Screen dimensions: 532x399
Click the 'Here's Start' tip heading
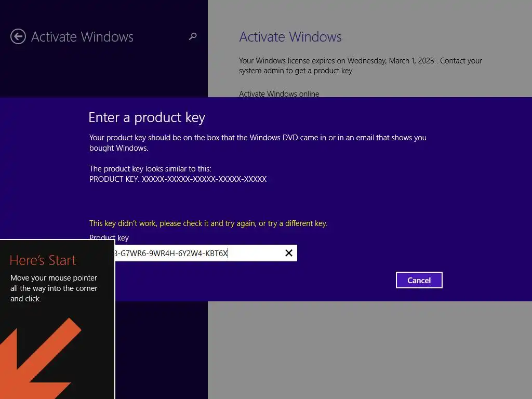click(x=43, y=260)
